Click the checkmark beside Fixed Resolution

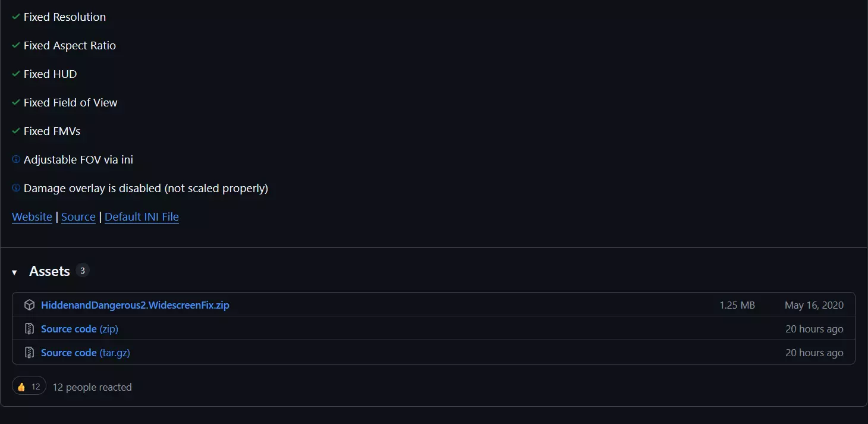point(16,17)
